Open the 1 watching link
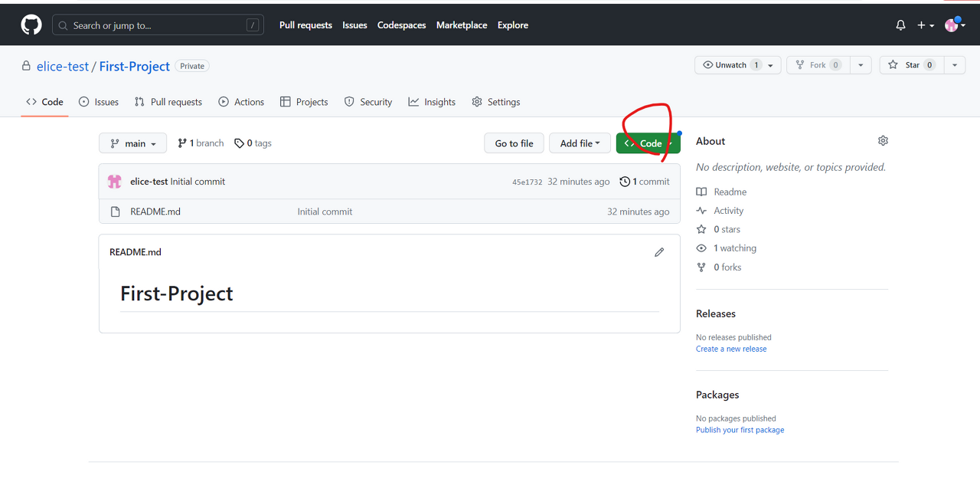Viewport: 980px width, 479px height. 726,248
